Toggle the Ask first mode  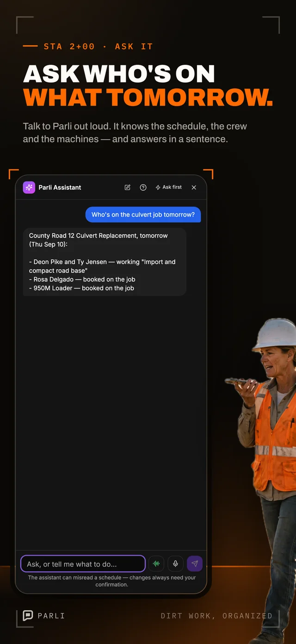pyautogui.click(x=169, y=188)
